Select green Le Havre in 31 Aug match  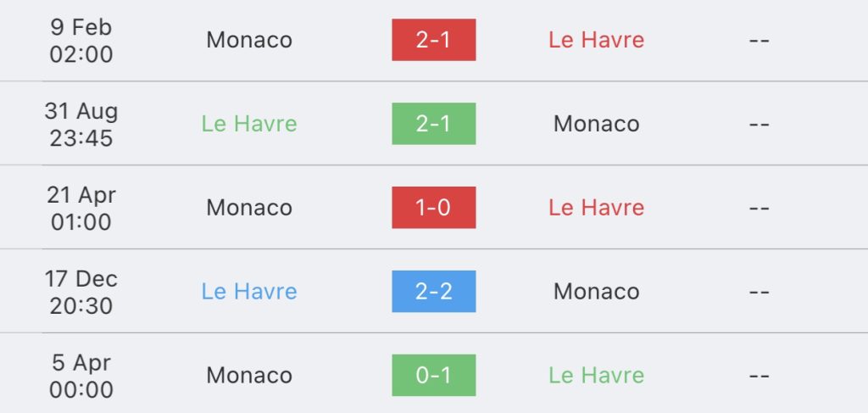click(249, 124)
